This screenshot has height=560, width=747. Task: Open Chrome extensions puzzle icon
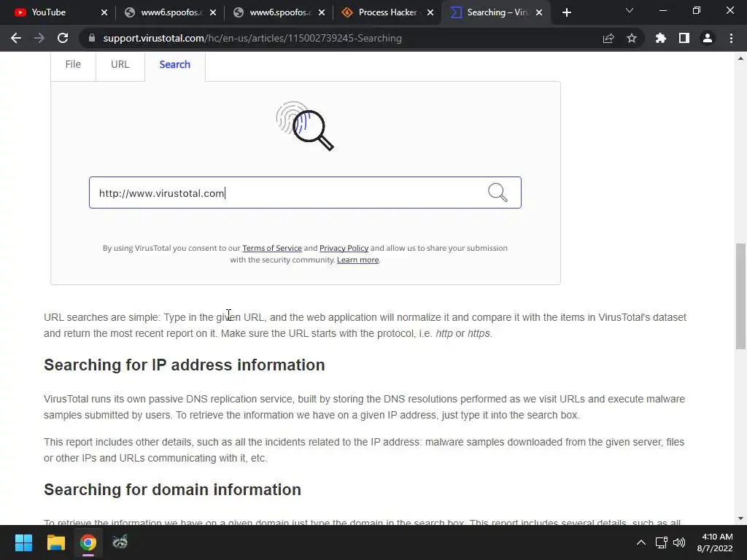pyautogui.click(x=661, y=38)
